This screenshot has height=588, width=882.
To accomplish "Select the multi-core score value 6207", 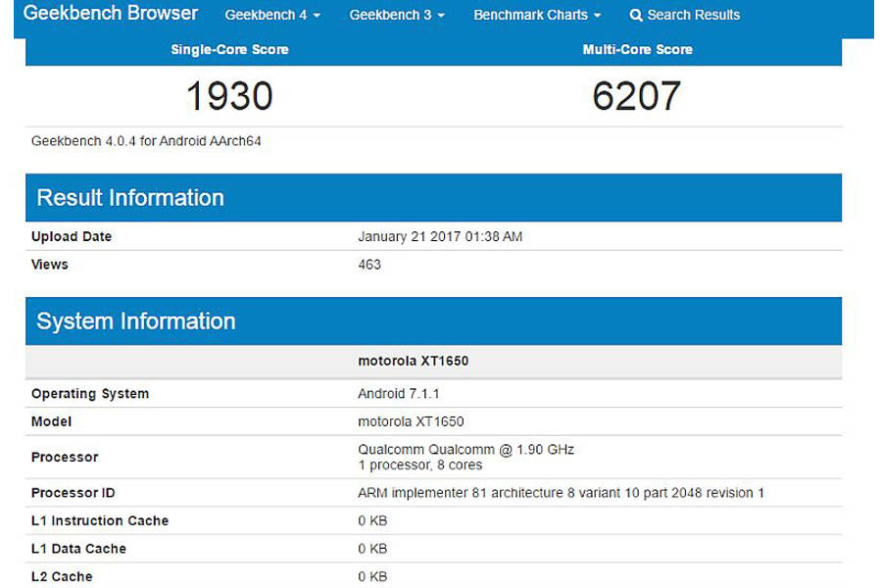I will pyautogui.click(x=637, y=96).
